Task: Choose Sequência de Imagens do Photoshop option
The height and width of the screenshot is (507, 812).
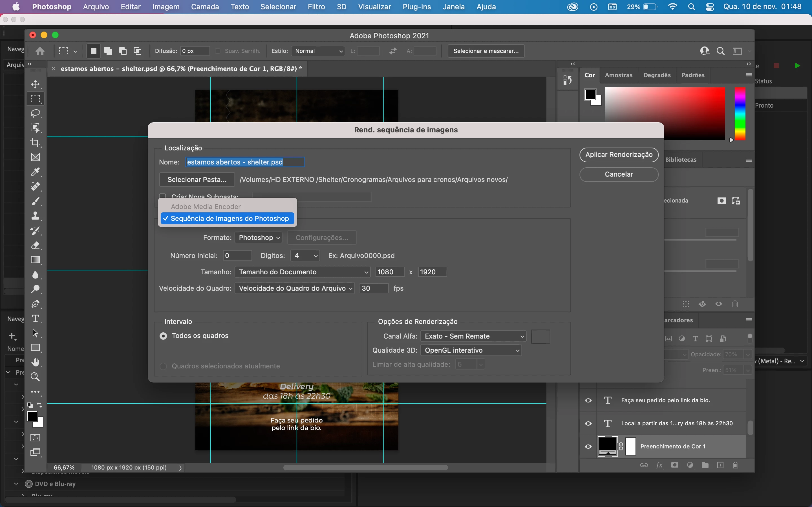Action: tap(230, 218)
